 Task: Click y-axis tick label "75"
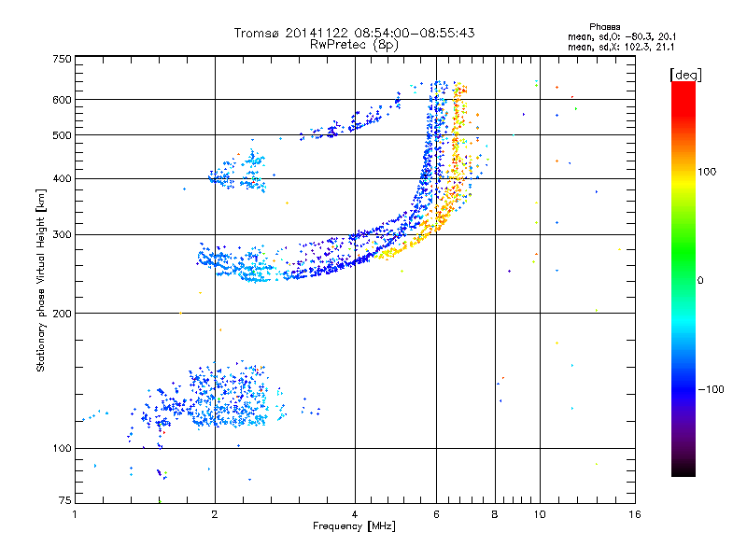pyautogui.click(x=65, y=500)
